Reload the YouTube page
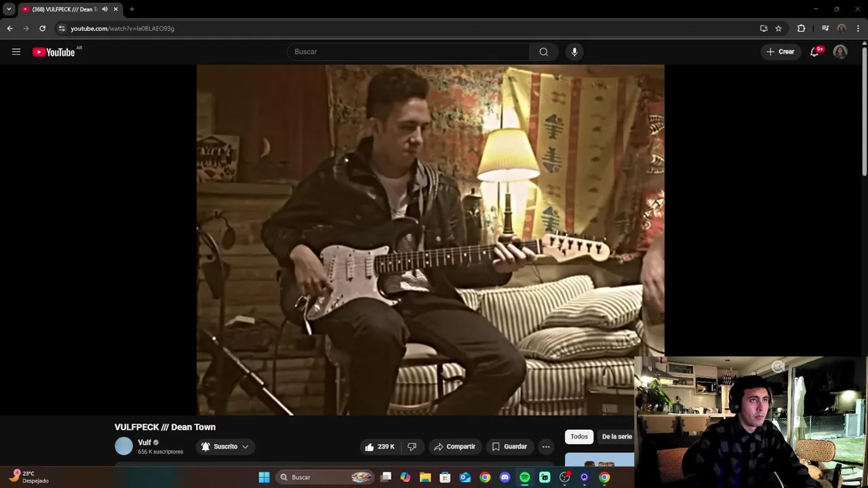868x488 pixels. (43, 28)
